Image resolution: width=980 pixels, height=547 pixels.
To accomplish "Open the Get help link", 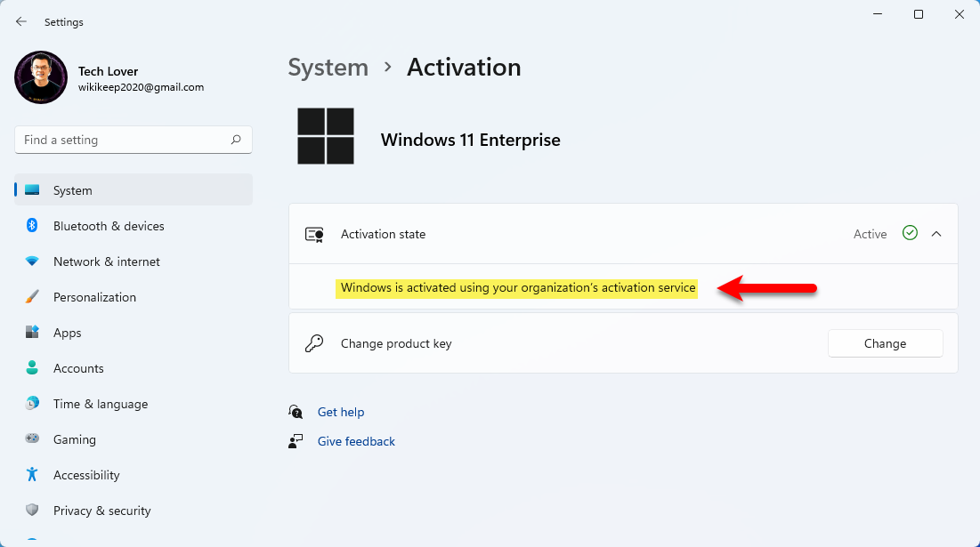I will (341, 412).
